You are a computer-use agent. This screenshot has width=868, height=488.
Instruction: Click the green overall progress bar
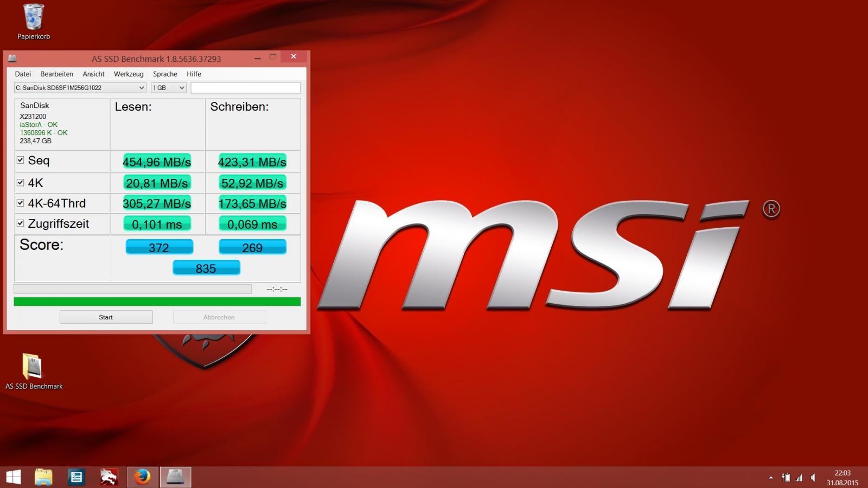157,301
